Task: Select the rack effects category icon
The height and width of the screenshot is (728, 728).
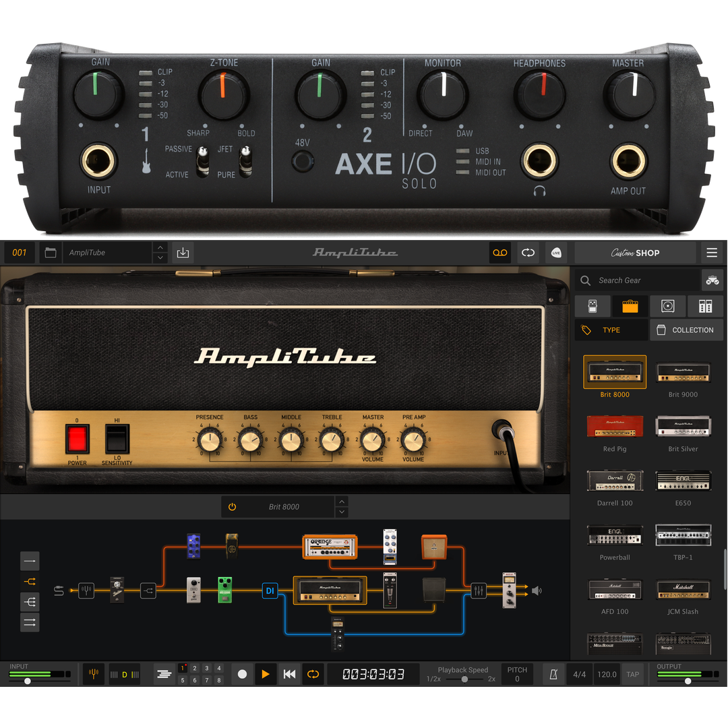Action: point(705,306)
